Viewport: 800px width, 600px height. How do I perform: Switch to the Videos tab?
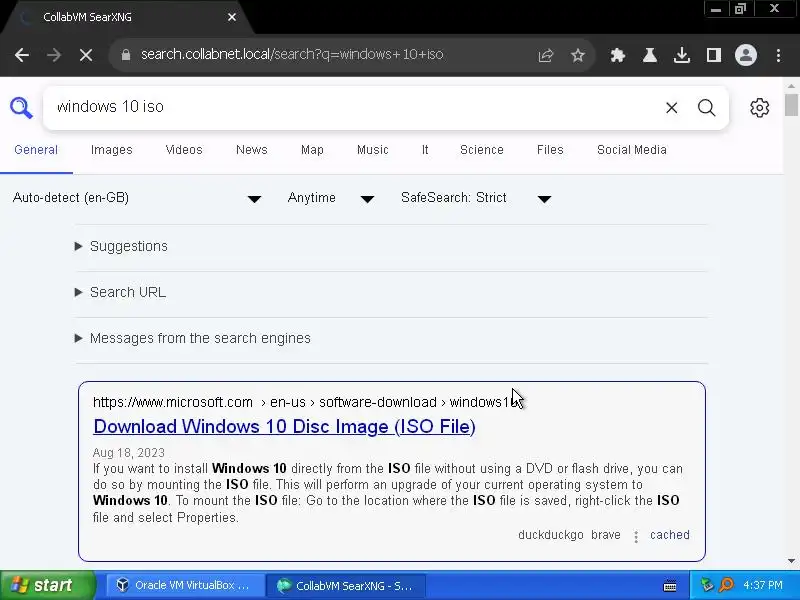(184, 150)
